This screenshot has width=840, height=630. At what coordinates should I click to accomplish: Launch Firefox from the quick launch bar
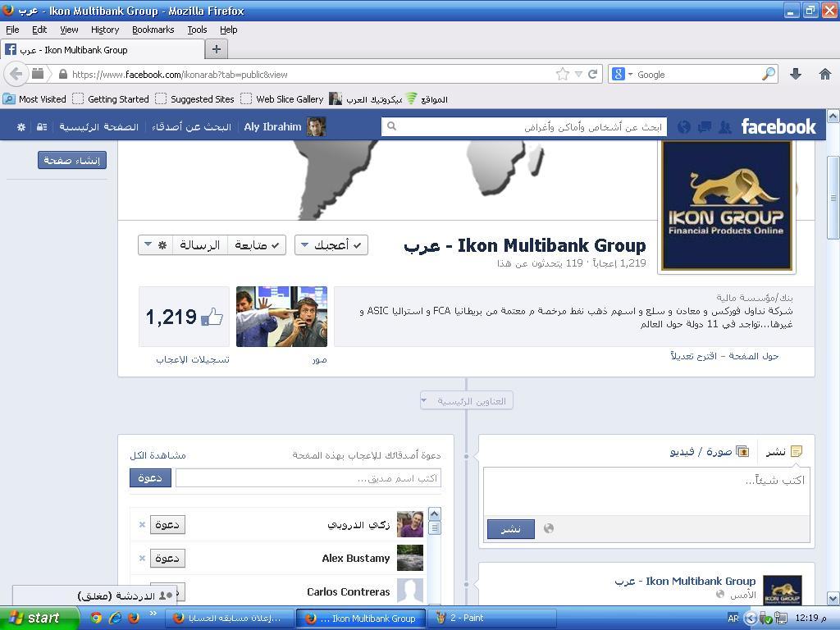click(134, 618)
